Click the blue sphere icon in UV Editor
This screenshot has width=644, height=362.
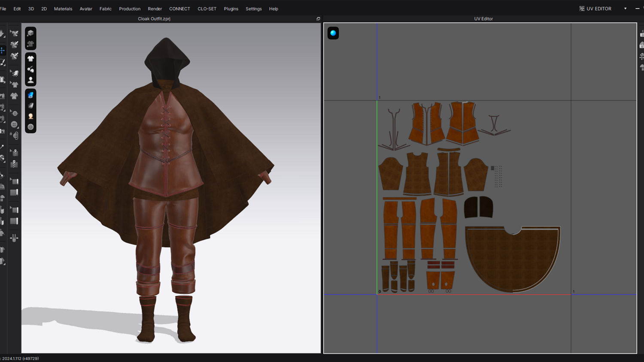click(333, 33)
